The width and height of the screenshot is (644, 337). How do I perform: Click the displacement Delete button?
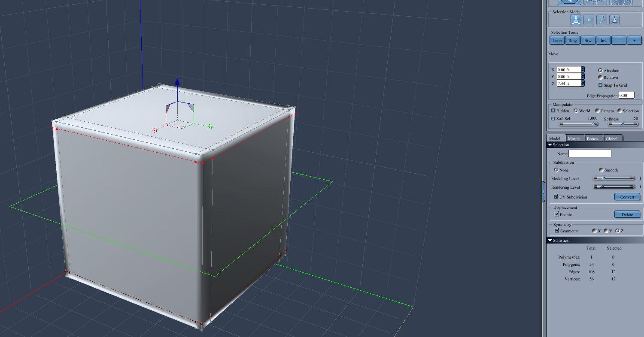[x=627, y=214]
